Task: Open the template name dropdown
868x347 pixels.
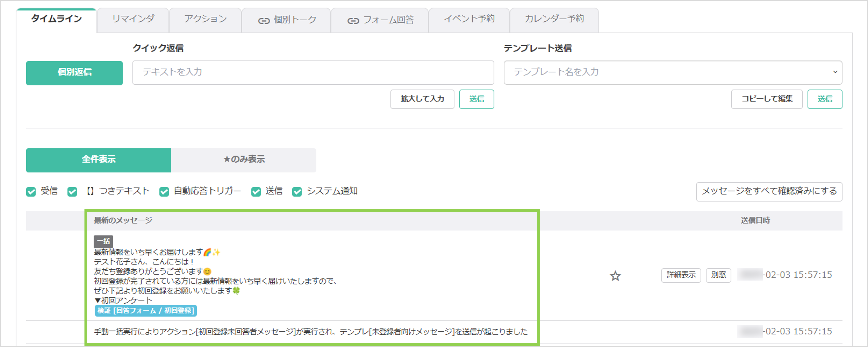Action: coord(836,72)
